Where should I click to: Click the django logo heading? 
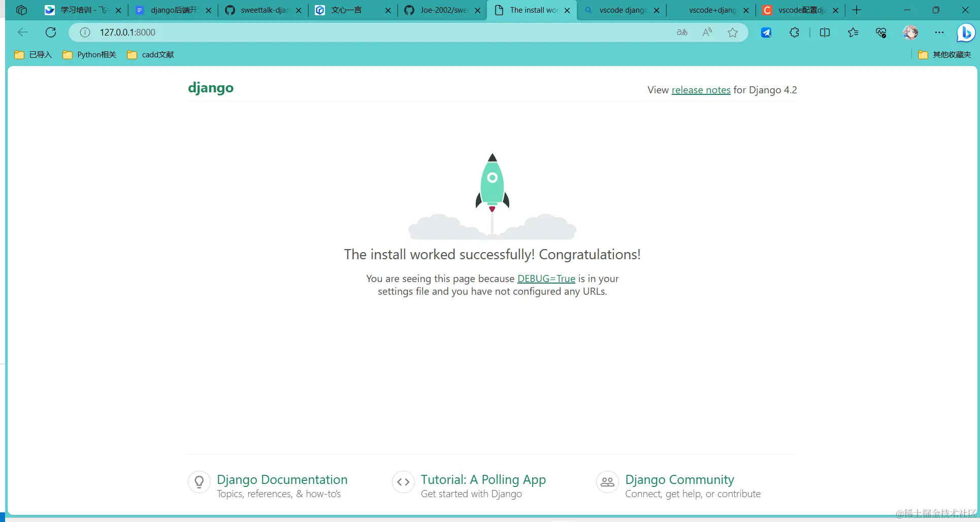click(211, 88)
